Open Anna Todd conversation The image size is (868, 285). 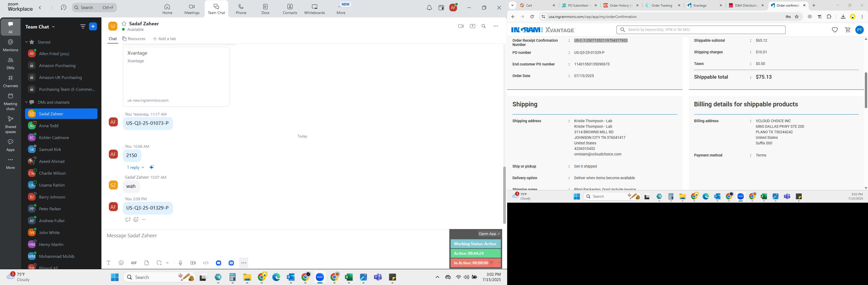pos(61,126)
